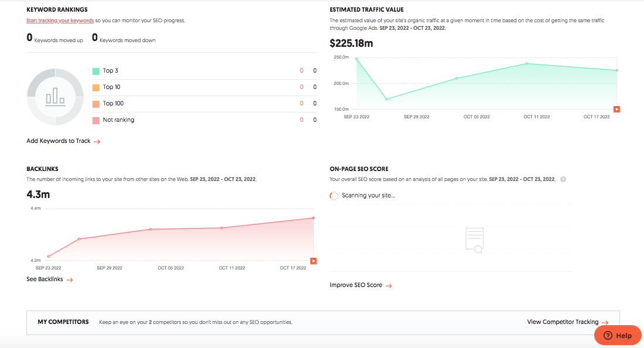Click the help icon beside SEO score dates
Image resolution: width=644 pixels, height=348 pixels.
pyautogui.click(x=563, y=179)
